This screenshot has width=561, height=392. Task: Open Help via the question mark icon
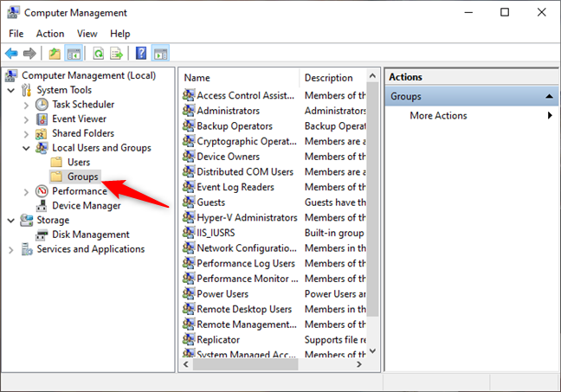(141, 54)
